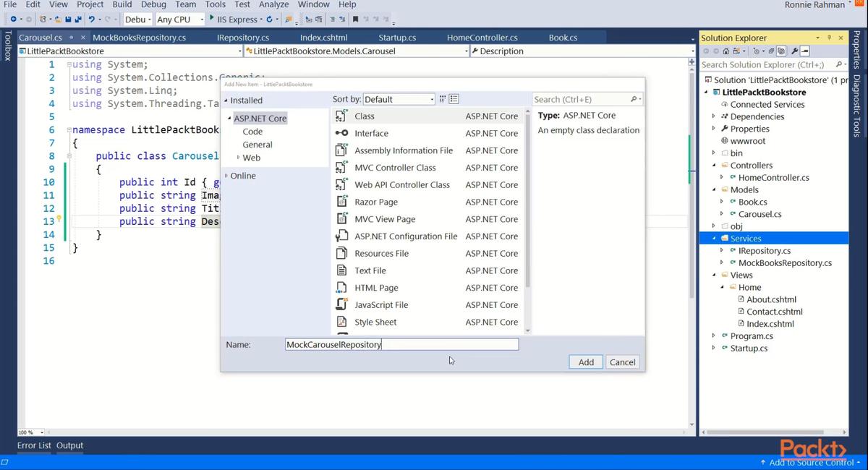Switch dialog to medium icons list view
The height and width of the screenshot is (470, 868).
[x=454, y=99]
